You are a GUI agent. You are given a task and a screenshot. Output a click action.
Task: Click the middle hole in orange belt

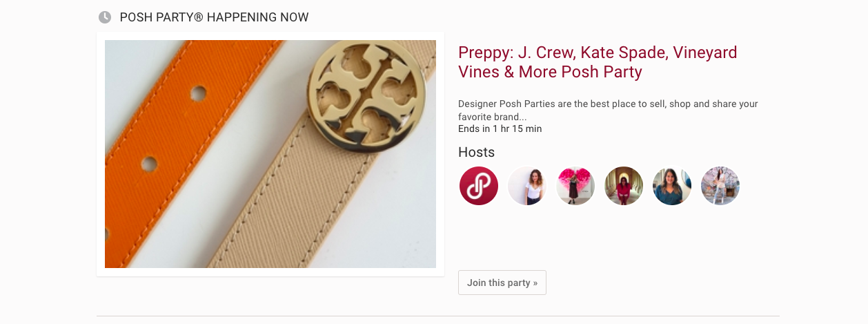click(x=149, y=164)
